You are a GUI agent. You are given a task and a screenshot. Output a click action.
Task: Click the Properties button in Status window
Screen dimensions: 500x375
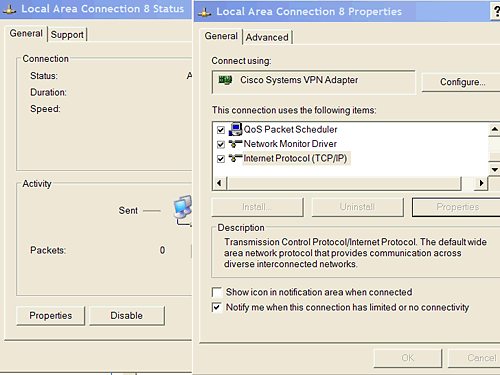pyautogui.click(x=51, y=316)
